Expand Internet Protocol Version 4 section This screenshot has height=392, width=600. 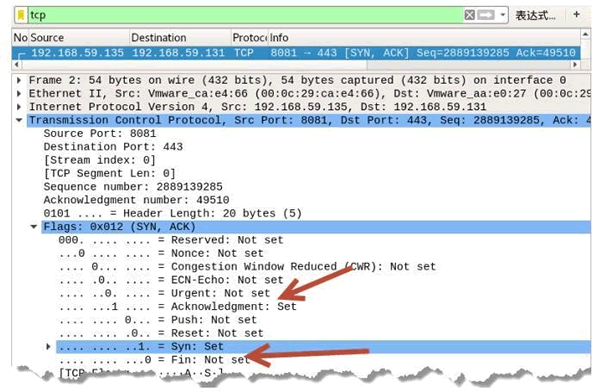[x=19, y=107]
